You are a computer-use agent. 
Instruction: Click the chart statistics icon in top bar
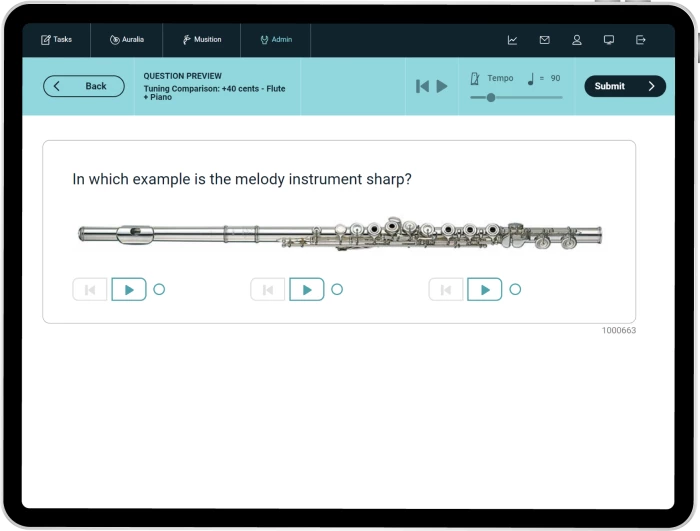click(512, 40)
